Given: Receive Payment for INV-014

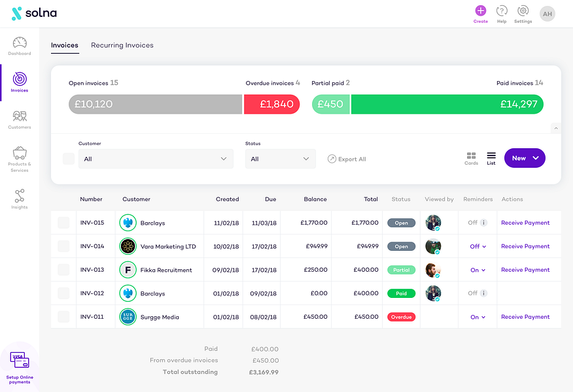Looking at the screenshot, I should [525, 246].
